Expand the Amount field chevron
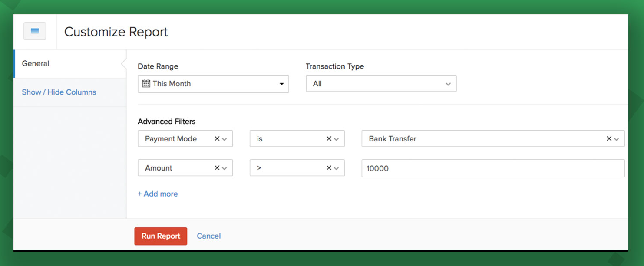 click(225, 168)
